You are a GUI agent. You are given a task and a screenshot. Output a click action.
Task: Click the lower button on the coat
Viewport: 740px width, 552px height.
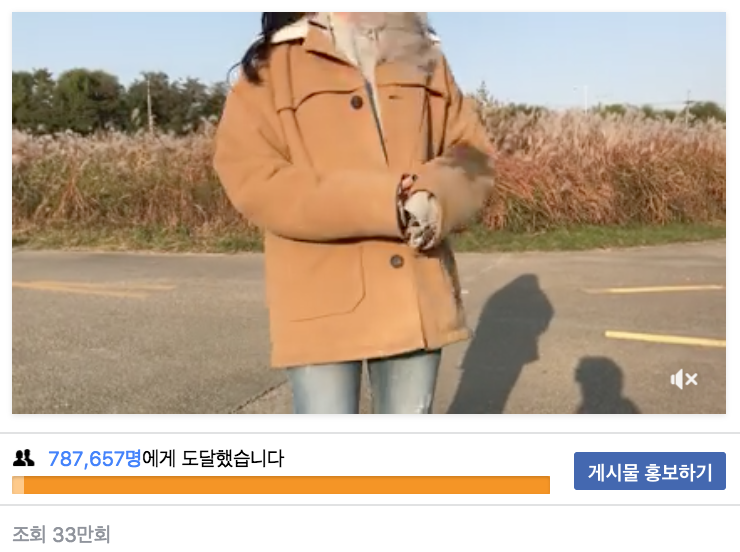397,261
